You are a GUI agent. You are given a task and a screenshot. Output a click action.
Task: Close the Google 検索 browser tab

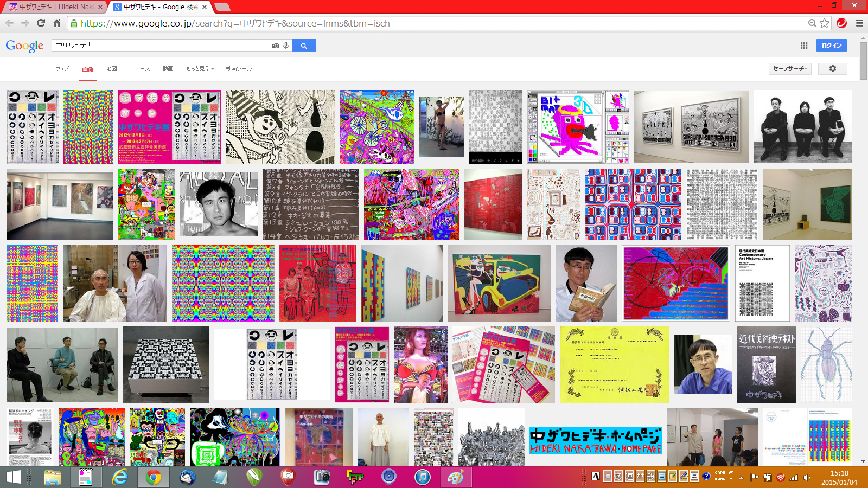tap(205, 7)
